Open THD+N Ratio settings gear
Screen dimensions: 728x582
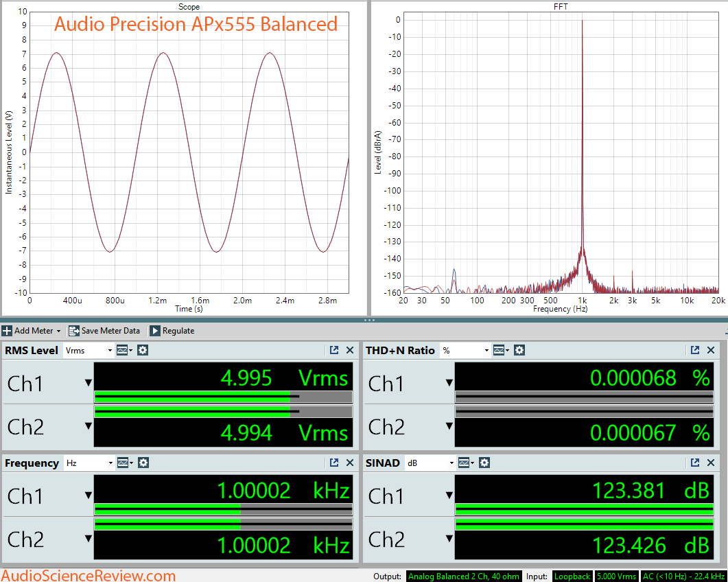point(519,350)
